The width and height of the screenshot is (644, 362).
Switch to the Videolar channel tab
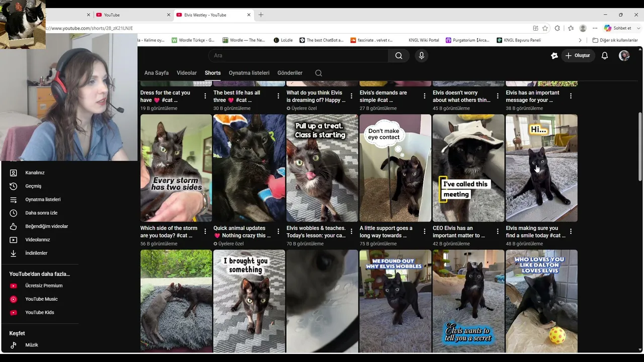click(x=187, y=73)
